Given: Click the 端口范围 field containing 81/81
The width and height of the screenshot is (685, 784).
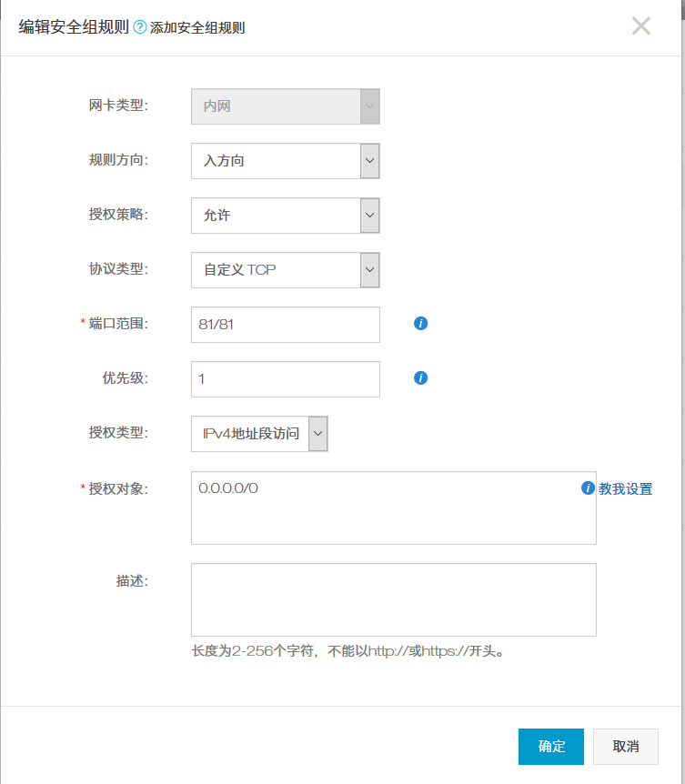Looking at the screenshot, I should [285, 325].
